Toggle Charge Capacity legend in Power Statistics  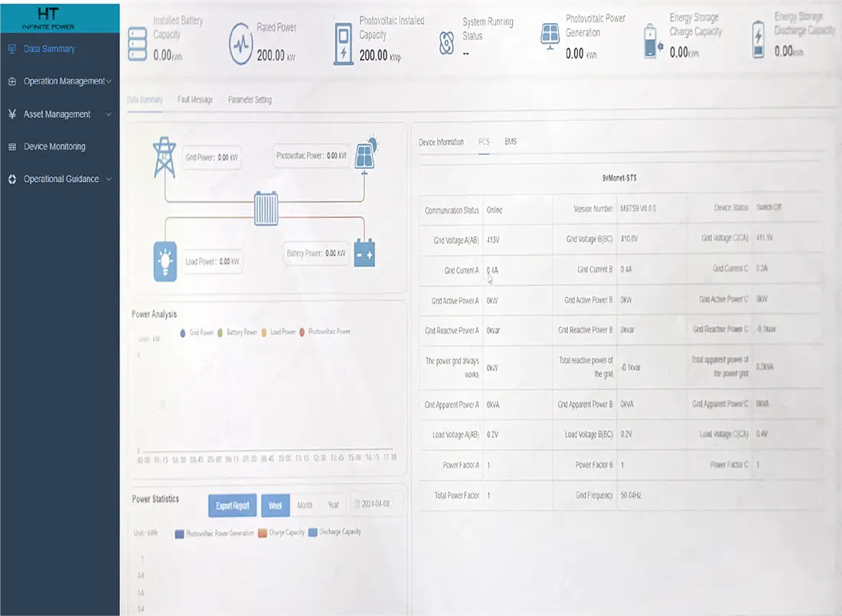point(281,533)
